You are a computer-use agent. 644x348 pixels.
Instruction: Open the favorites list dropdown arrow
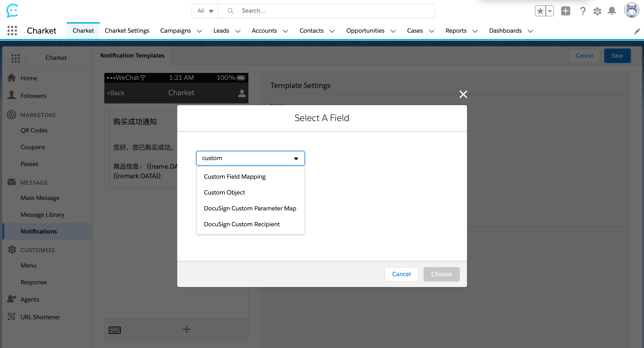click(x=550, y=11)
